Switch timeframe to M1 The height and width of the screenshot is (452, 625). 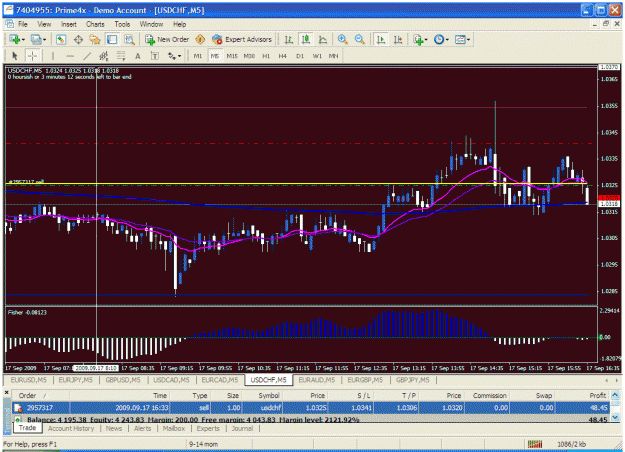coord(198,56)
